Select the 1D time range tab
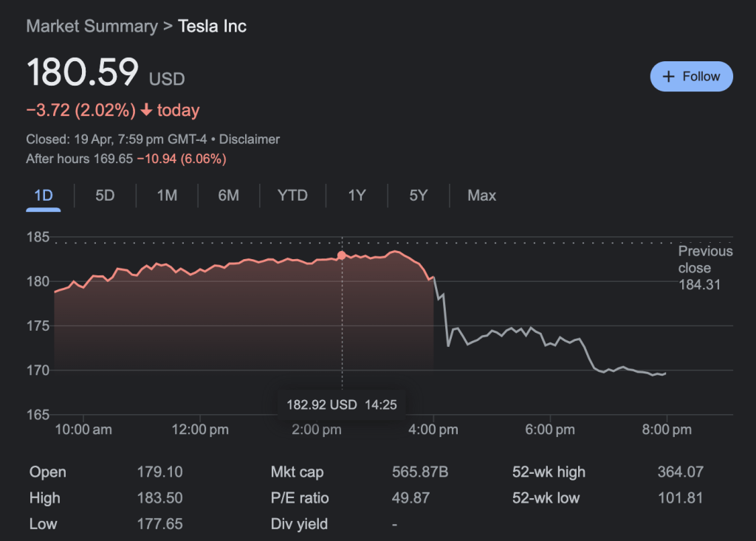Viewport: 756px width, 541px height. pos(44,196)
